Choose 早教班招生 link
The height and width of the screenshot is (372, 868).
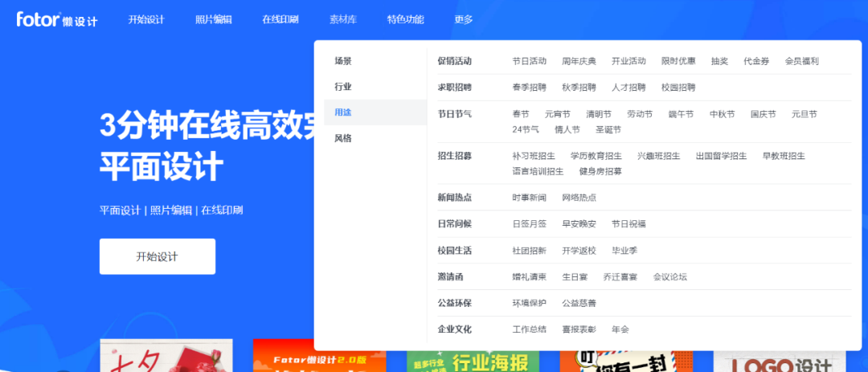(x=784, y=156)
